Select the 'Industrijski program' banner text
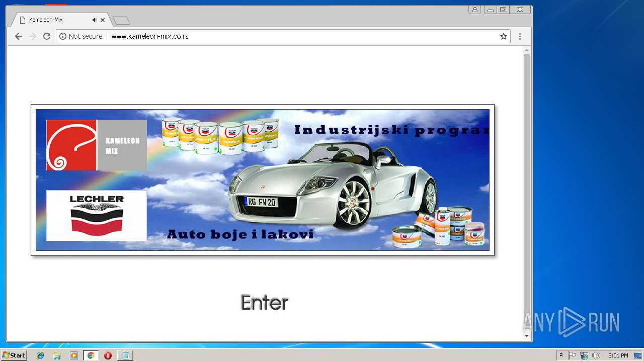 coord(391,130)
